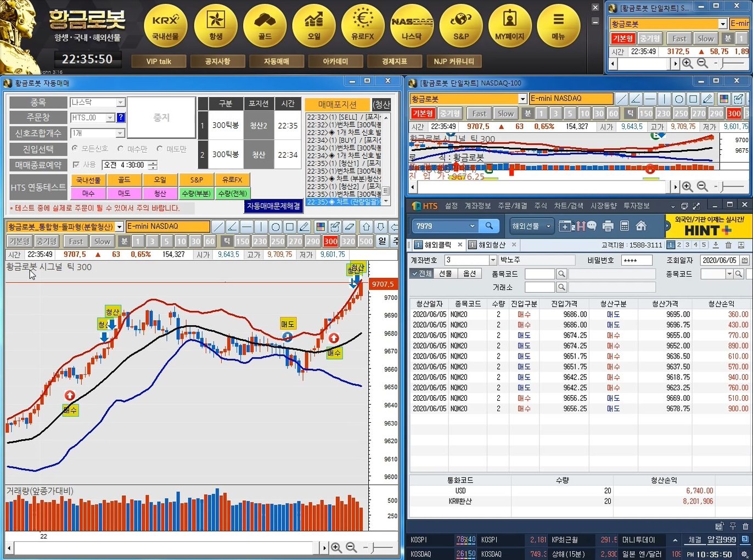Open the color palette tool in main chart

pyautogui.click(x=321, y=227)
